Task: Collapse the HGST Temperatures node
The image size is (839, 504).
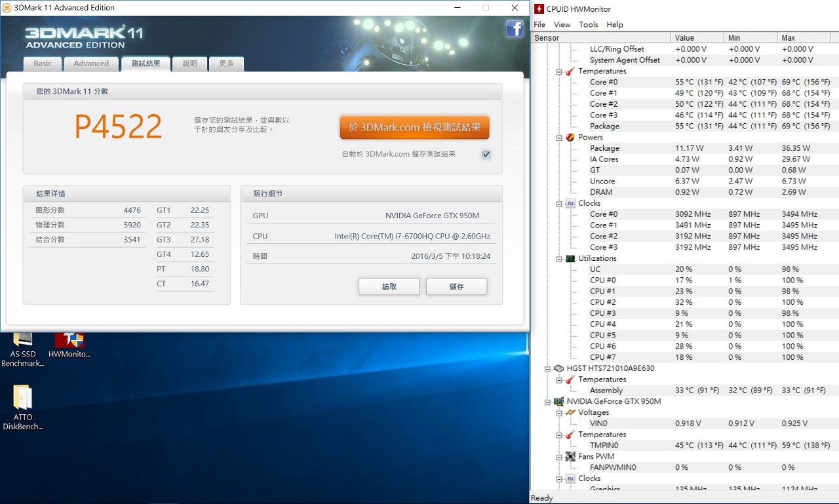Action: (560, 380)
